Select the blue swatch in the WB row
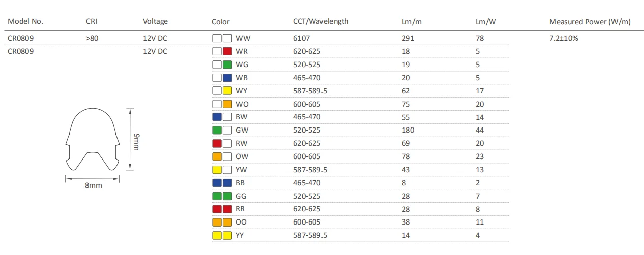This screenshot has height=255, width=644. pyautogui.click(x=227, y=78)
